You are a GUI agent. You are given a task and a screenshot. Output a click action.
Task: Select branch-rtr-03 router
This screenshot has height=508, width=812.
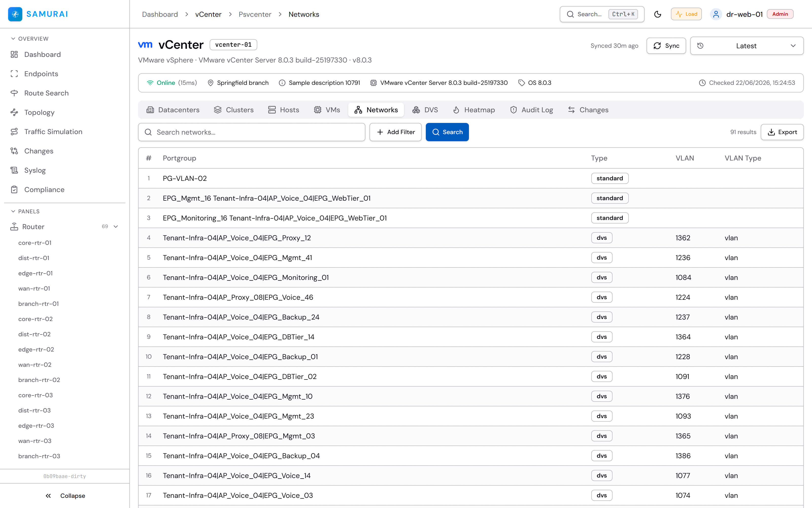click(x=39, y=456)
